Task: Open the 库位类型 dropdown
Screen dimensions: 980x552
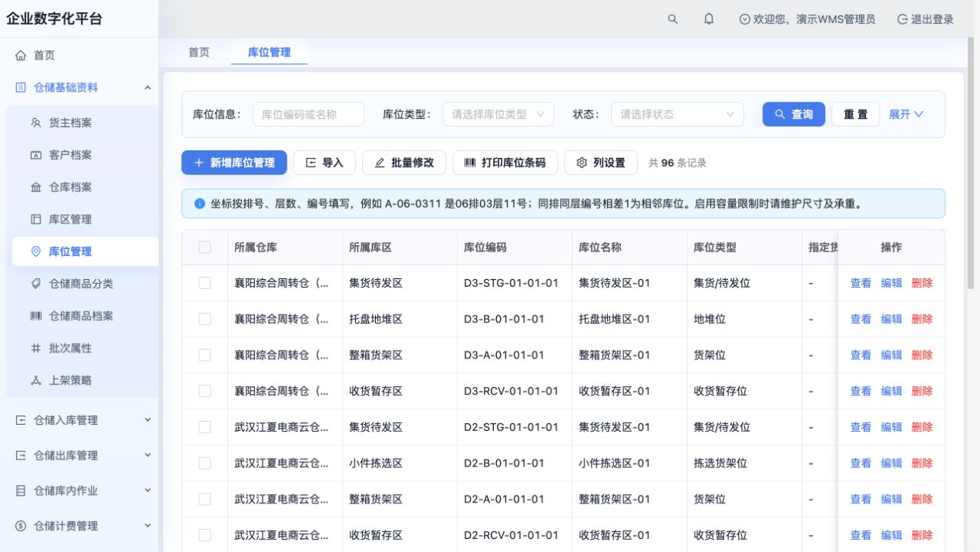Action: (498, 114)
